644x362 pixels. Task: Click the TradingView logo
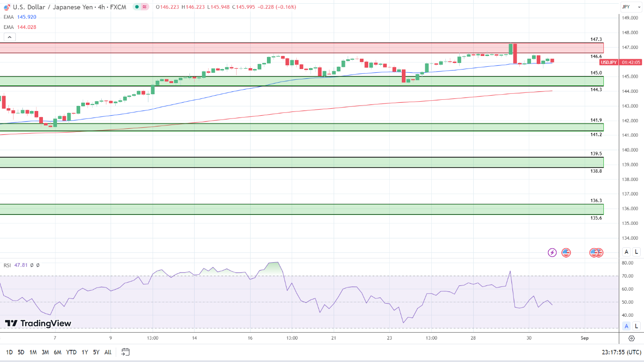pyautogui.click(x=38, y=323)
